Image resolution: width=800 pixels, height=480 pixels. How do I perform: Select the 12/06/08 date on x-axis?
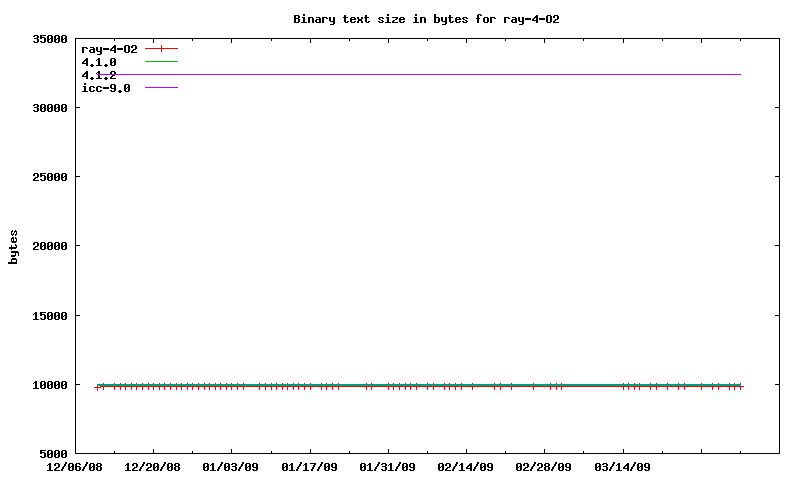(x=75, y=467)
